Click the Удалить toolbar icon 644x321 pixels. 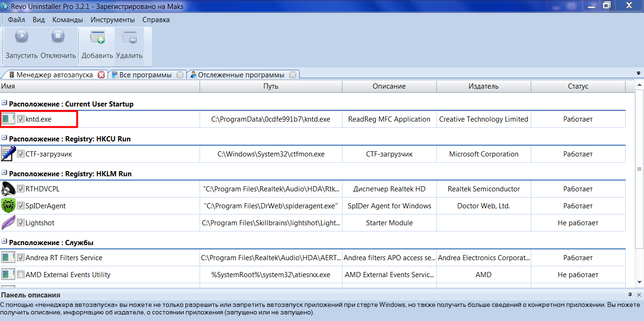[x=129, y=37]
